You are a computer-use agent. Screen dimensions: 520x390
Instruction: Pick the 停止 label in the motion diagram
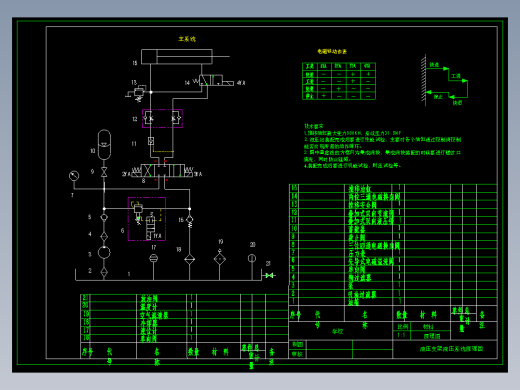(438, 97)
